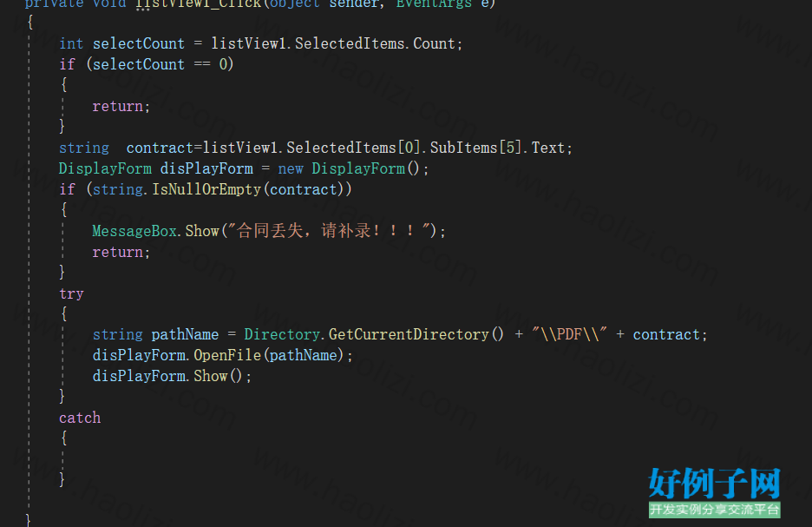Click "SelectedItems[0]" in the contract line
Image resolution: width=812 pixels, height=527 pixels.
353,148
